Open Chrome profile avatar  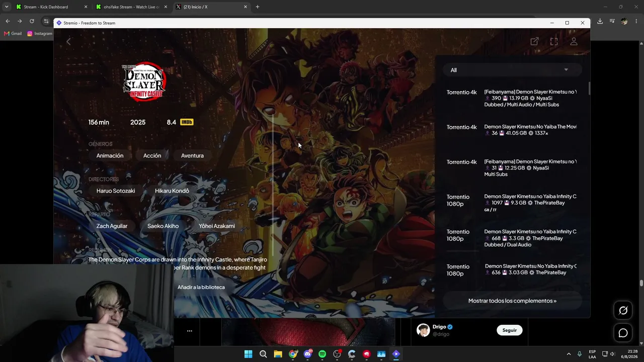[624, 21]
